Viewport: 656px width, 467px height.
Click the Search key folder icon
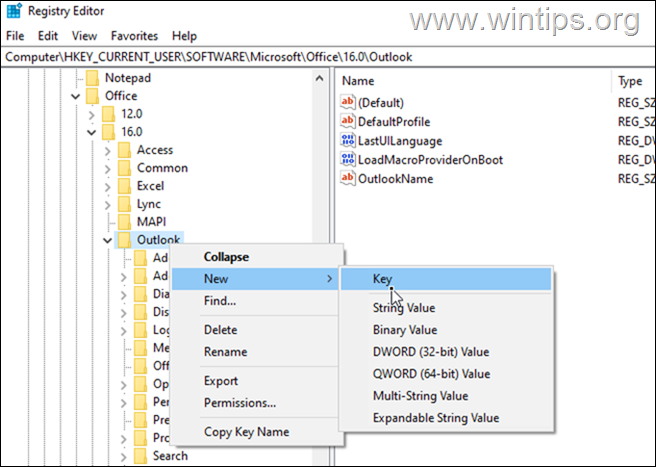coord(141,456)
